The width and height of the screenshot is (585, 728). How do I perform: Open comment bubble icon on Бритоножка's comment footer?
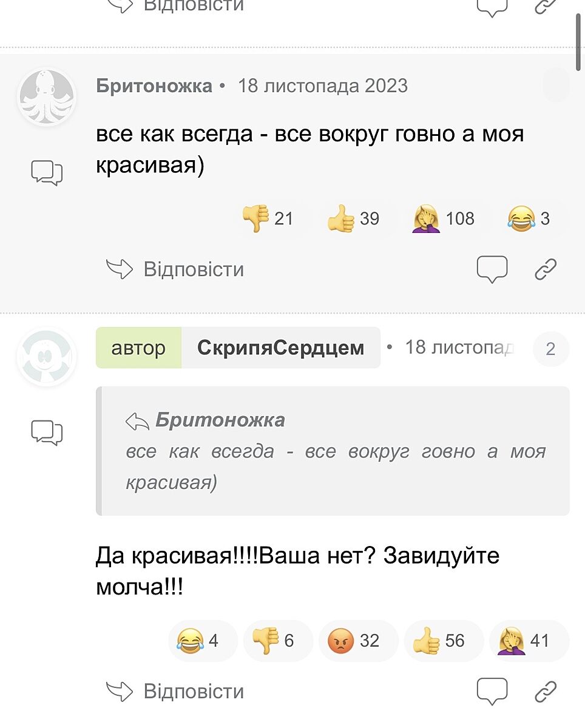(492, 269)
